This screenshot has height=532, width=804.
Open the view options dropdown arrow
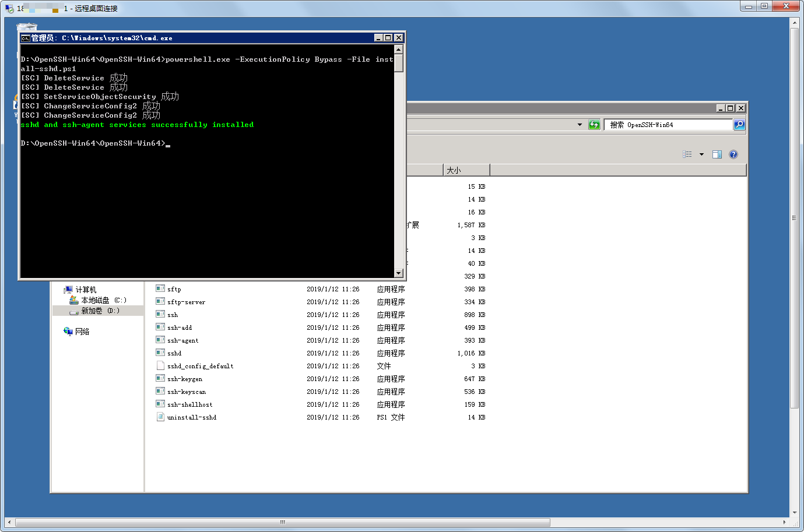tap(701, 154)
